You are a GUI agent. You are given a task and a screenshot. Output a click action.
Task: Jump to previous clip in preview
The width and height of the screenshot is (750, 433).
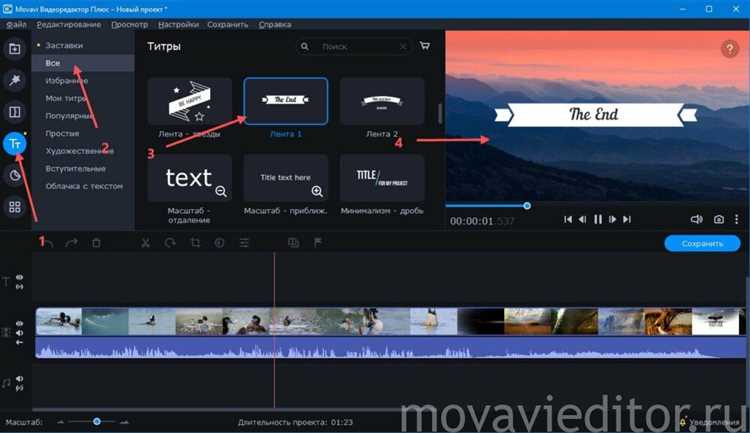[x=568, y=219]
